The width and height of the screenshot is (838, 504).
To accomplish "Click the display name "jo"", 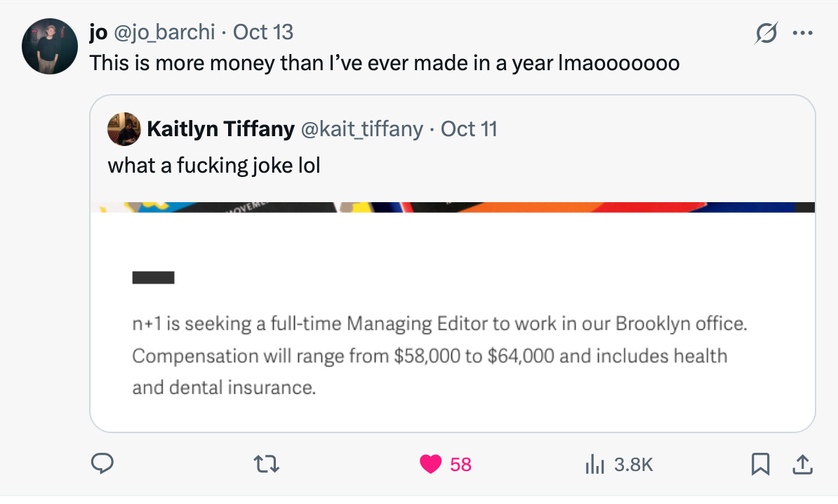I will point(98,32).
